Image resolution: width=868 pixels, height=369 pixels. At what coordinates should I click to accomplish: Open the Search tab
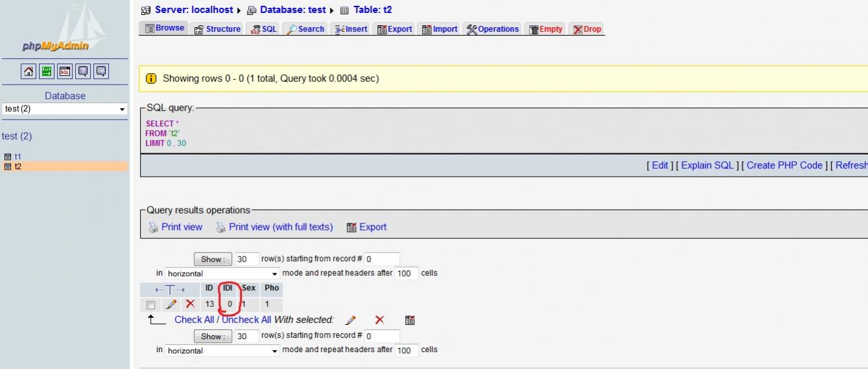pos(305,29)
